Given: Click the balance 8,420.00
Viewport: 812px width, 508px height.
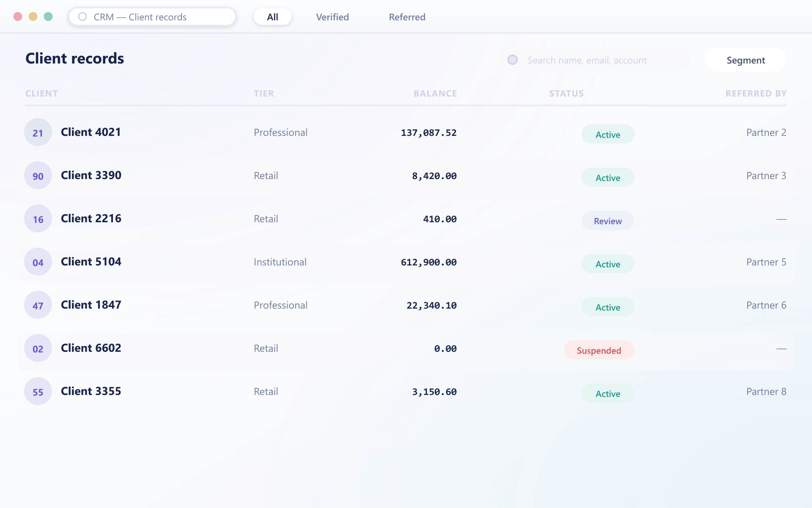Looking at the screenshot, I should tap(434, 176).
